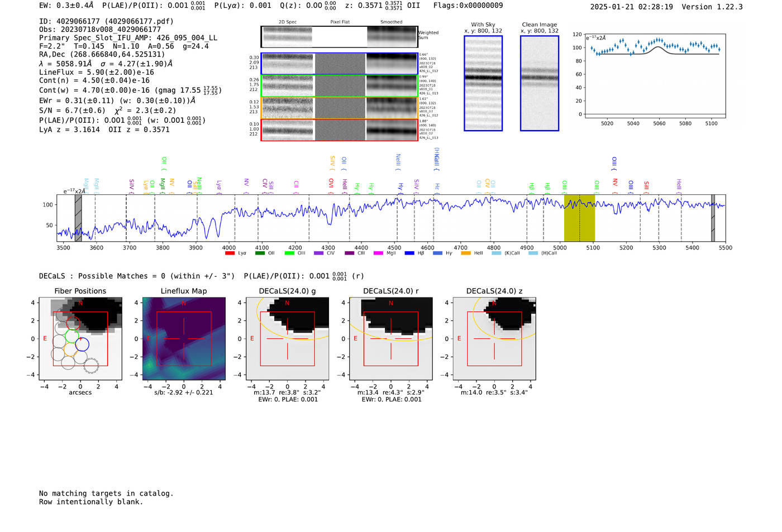782x532 pixels.
Task: Select the blue-bordered fiber 2D spectrum row
Action: coord(340,64)
